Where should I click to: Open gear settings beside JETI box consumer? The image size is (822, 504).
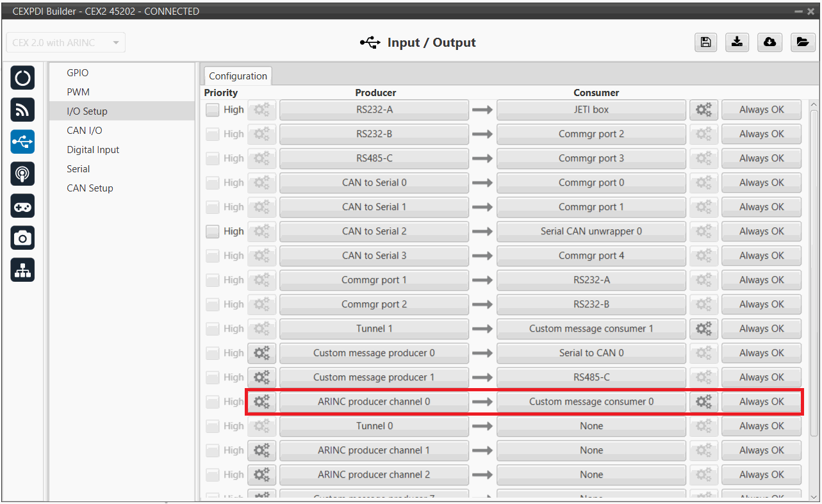tap(703, 110)
